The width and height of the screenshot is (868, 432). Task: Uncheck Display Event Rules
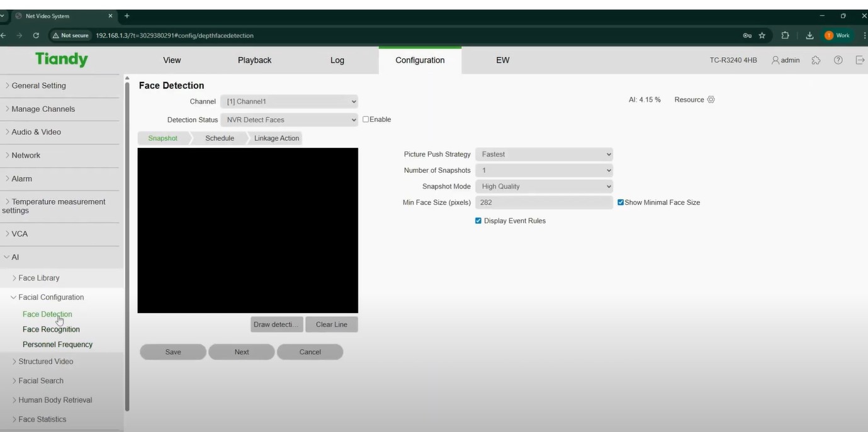(478, 221)
